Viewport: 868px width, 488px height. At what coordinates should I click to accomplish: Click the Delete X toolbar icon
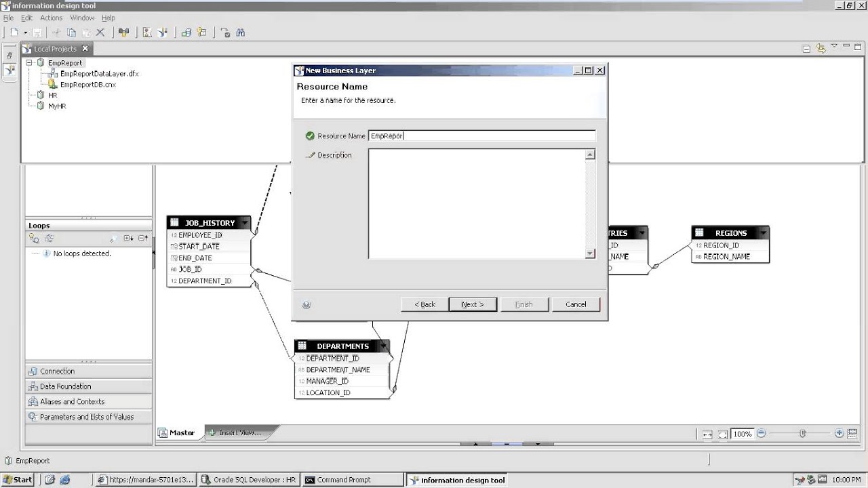pyautogui.click(x=100, y=32)
